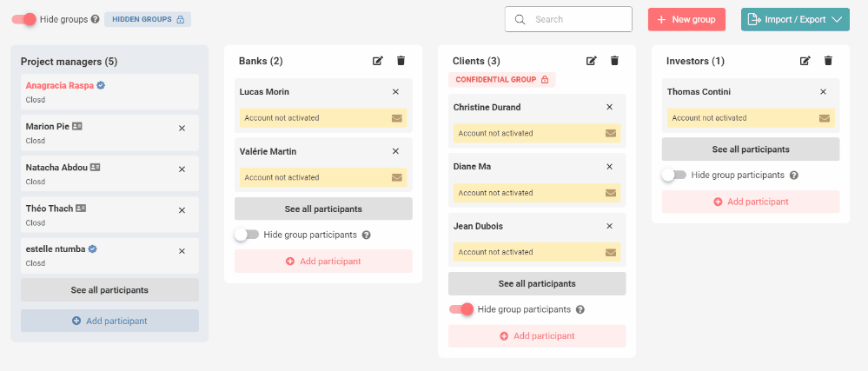The image size is (868, 371).
Task: Enable Hide group participants for Banks
Action: coord(247,235)
